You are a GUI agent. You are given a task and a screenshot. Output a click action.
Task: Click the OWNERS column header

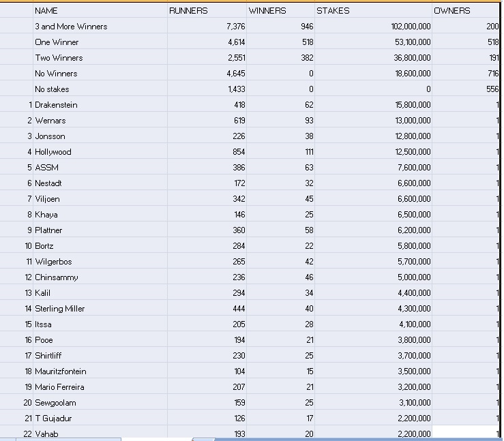tap(452, 11)
